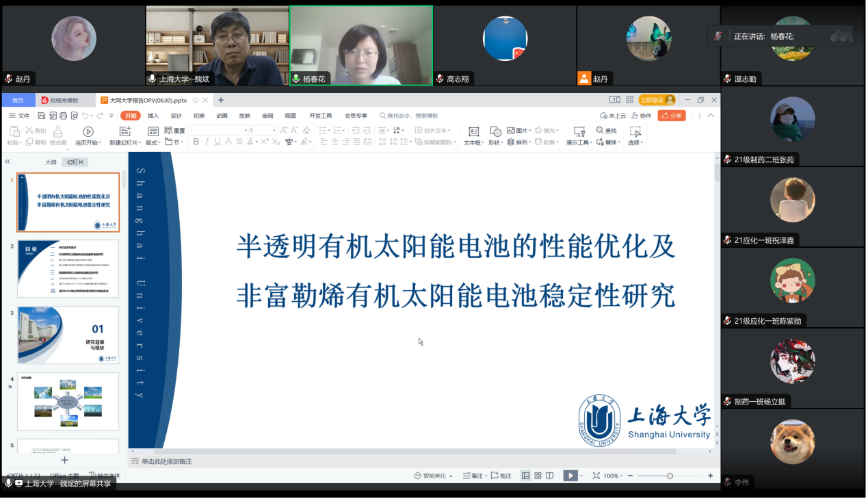Open the Smart Beautify (智能美化) dropdown
Viewport: 868px width, 501px height.
click(x=432, y=476)
